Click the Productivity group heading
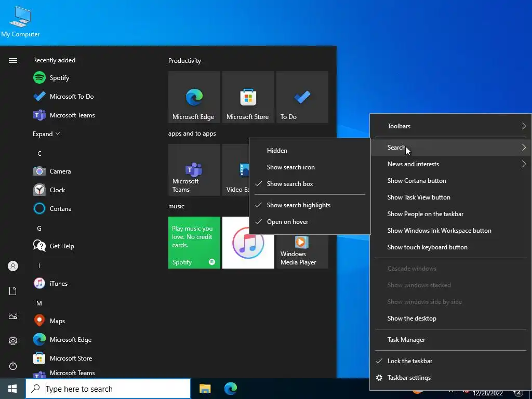 (x=184, y=61)
